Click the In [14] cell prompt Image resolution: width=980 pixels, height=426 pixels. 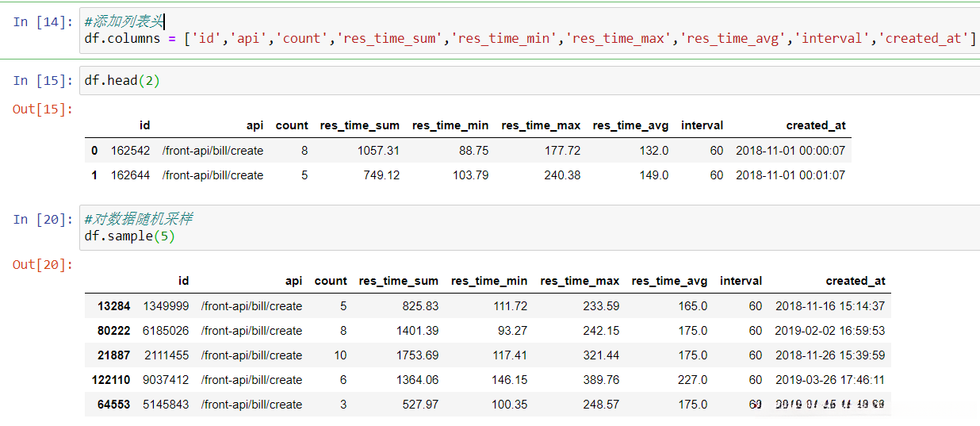[43, 22]
